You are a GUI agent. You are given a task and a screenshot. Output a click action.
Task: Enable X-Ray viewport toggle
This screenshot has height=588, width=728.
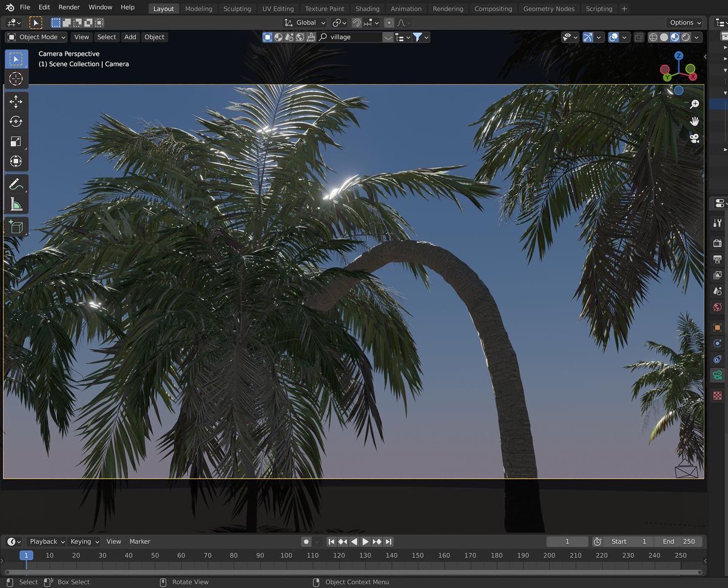point(639,37)
